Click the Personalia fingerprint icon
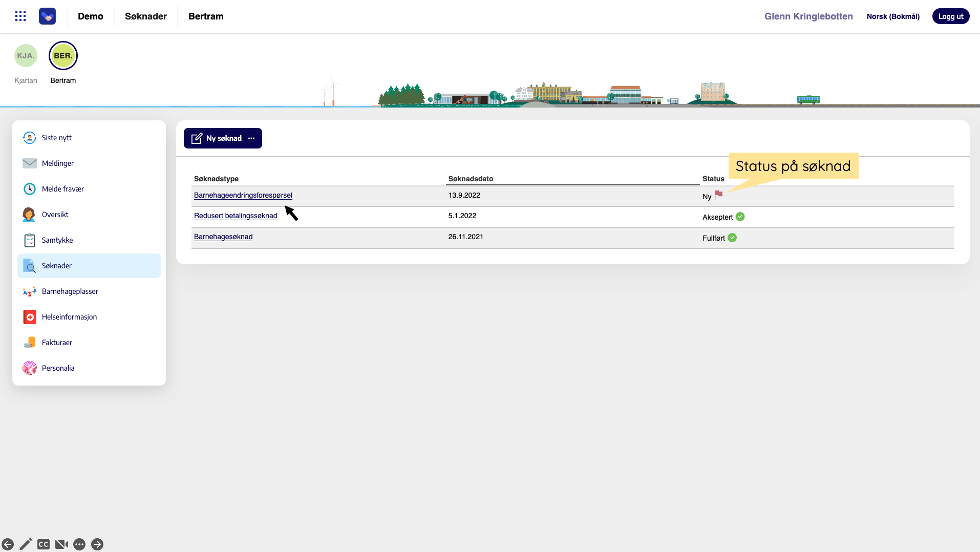The width and height of the screenshot is (980, 552). coord(30,368)
